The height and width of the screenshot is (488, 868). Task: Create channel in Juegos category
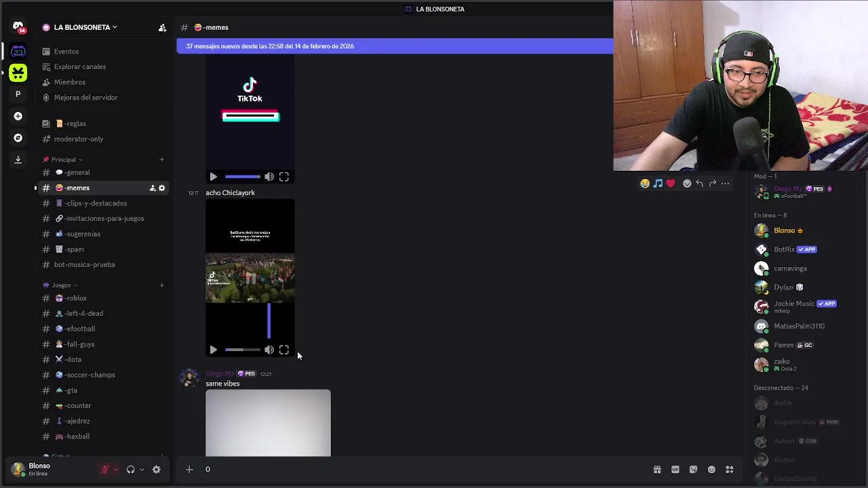click(161, 285)
